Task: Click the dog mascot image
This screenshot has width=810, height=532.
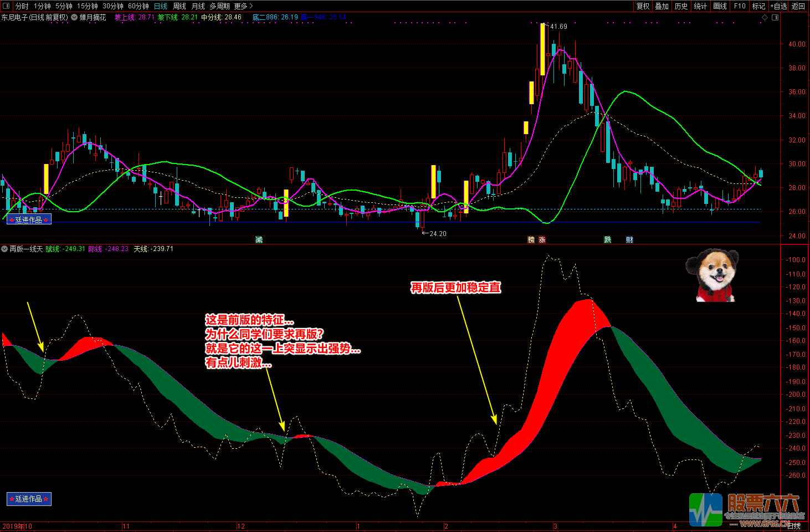Action: click(x=713, y=275)
